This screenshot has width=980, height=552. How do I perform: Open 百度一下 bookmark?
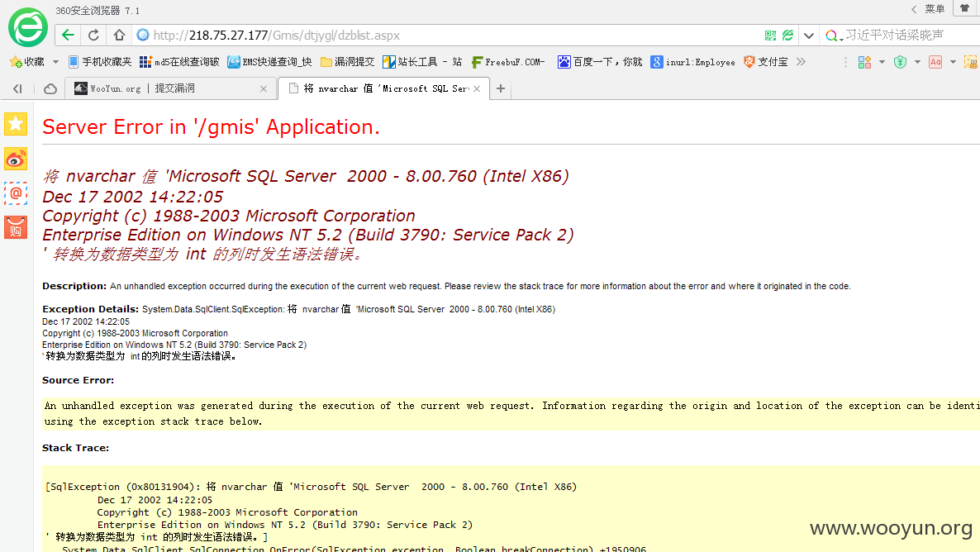pos(600,62)
